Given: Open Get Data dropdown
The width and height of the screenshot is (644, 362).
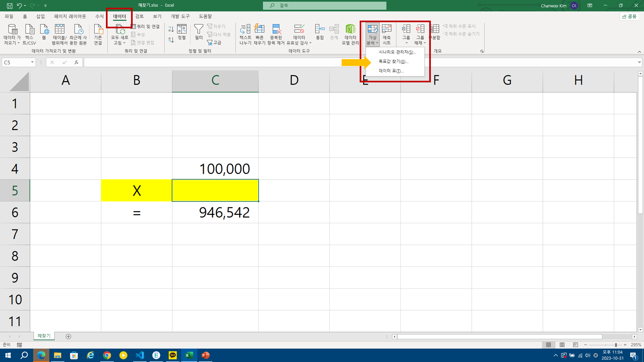Looking at the screenshot, I should tap(12, 34).
